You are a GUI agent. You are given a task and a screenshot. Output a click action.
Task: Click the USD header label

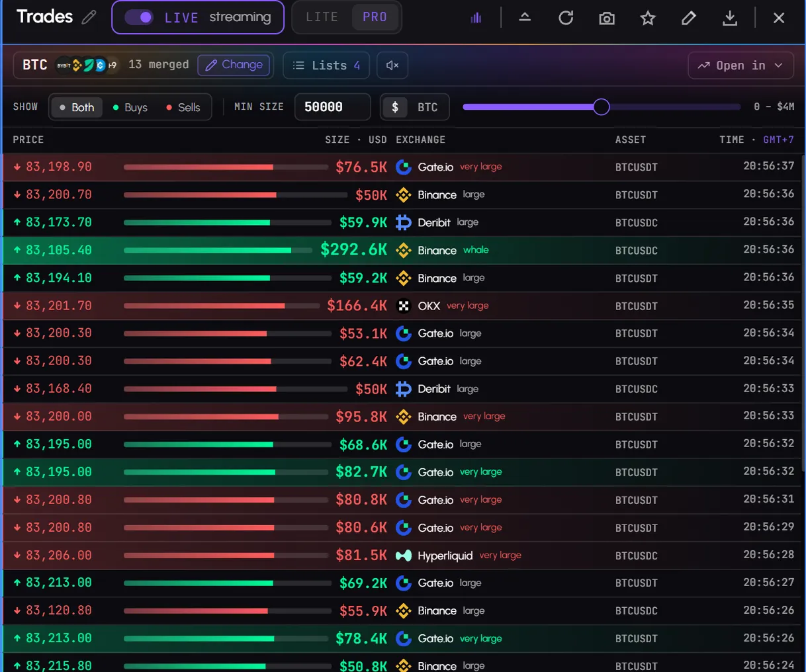point(377,140)
